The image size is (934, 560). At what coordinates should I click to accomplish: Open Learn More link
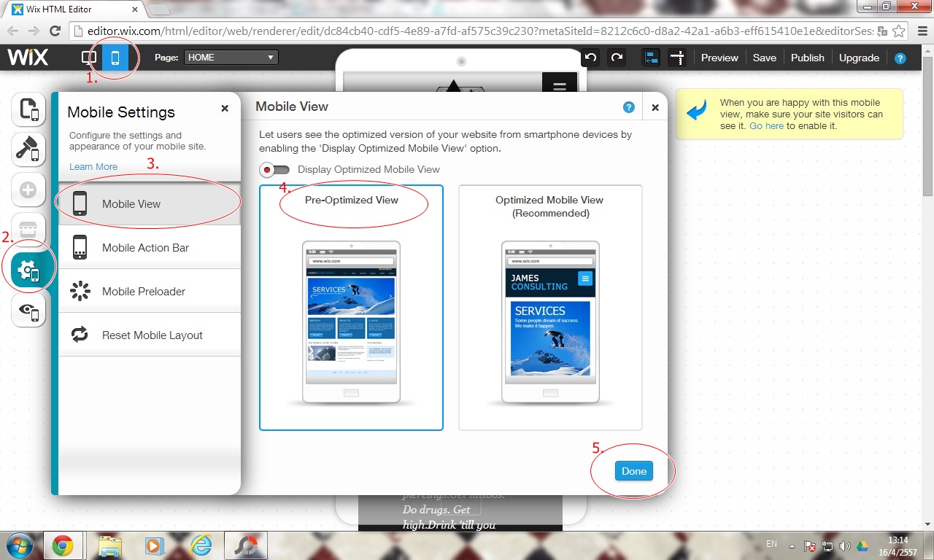tap(93, 166)
